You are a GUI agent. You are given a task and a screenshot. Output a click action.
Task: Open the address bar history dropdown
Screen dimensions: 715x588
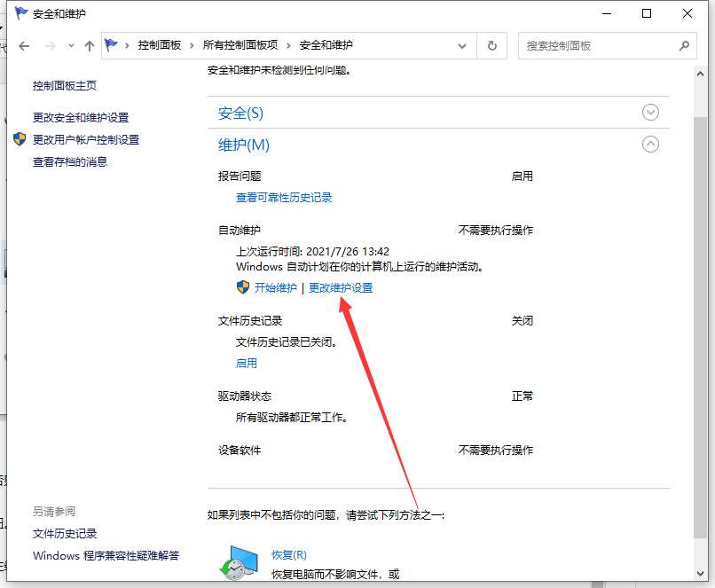click(x=462, y=45)
